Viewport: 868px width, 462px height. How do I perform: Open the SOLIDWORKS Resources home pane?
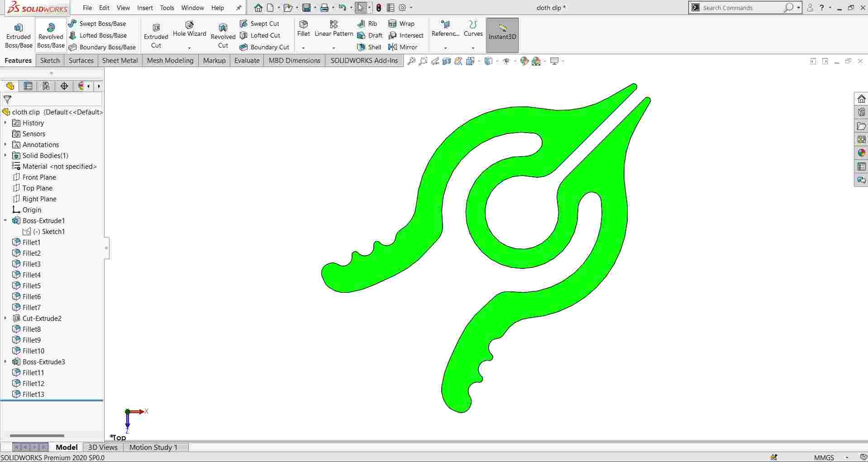tap(861, 99)
